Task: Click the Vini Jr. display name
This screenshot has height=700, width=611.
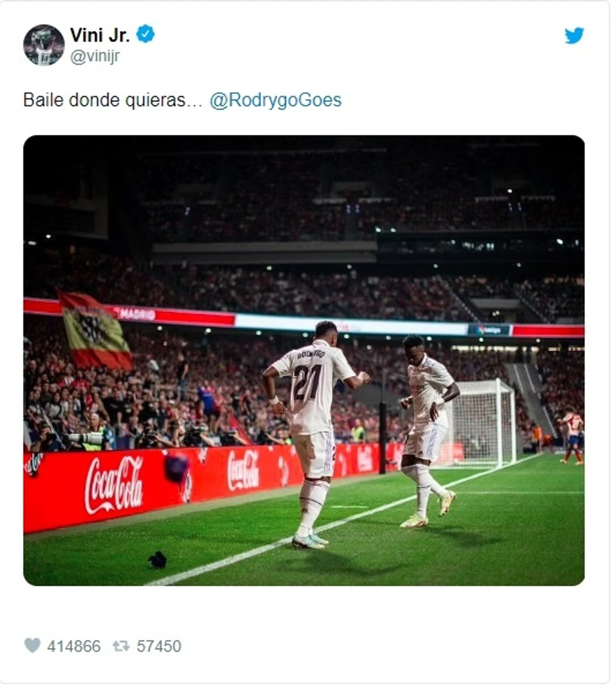Action: (x=100, y=35)
